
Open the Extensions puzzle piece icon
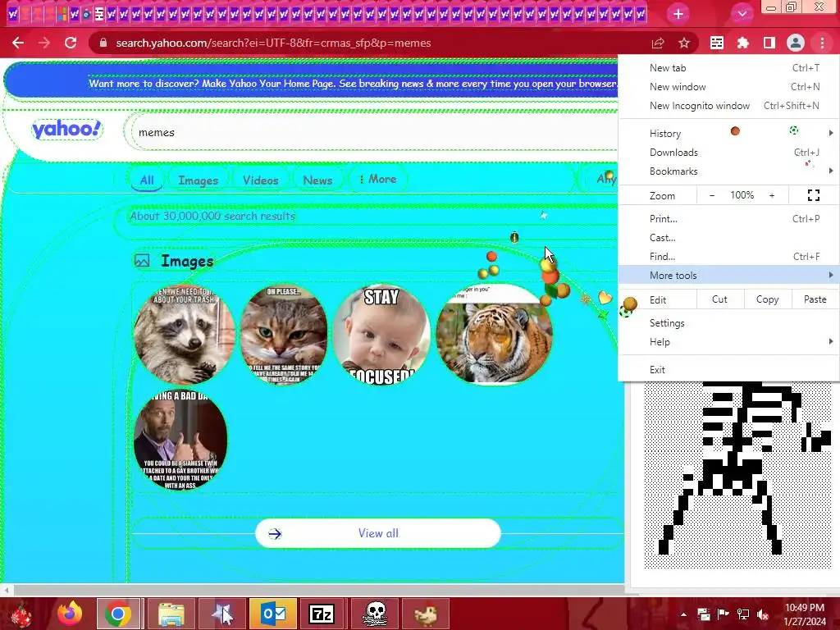pos(743,43)
